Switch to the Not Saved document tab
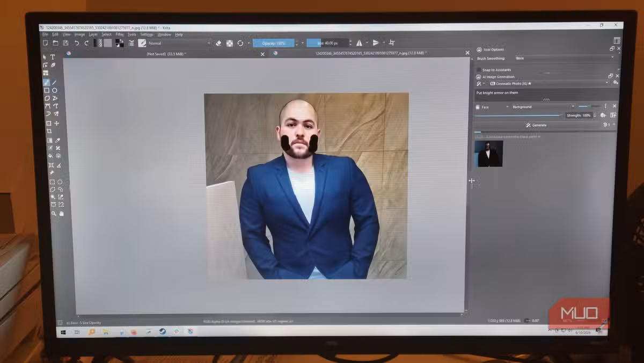 (166, 54)
